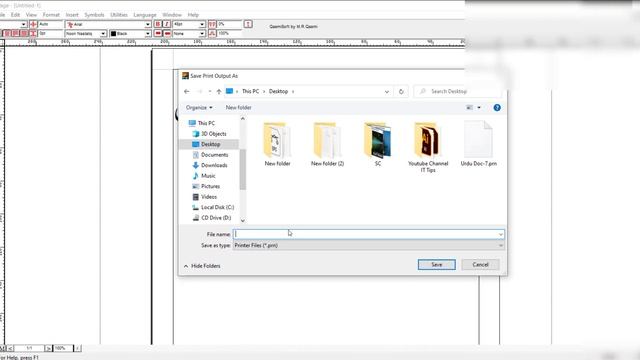Change the view layout icon in the dialog

(x=469, y=108)
